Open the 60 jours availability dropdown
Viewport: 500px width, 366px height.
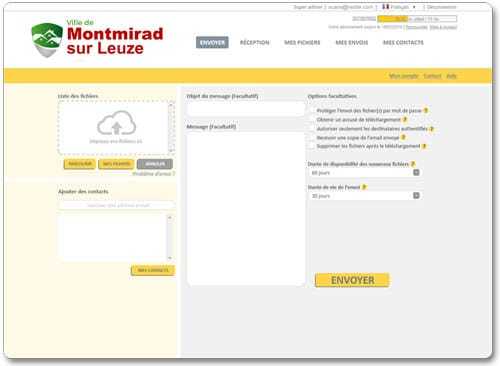pos(365,173)
